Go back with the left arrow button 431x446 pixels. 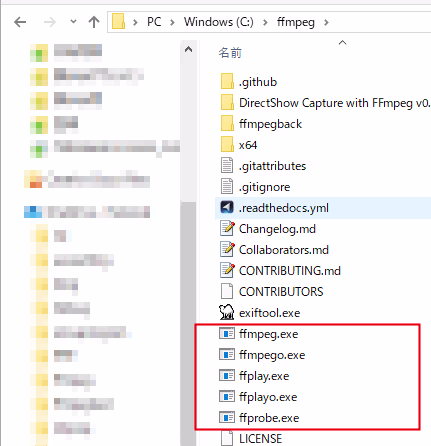coord(20,22)
